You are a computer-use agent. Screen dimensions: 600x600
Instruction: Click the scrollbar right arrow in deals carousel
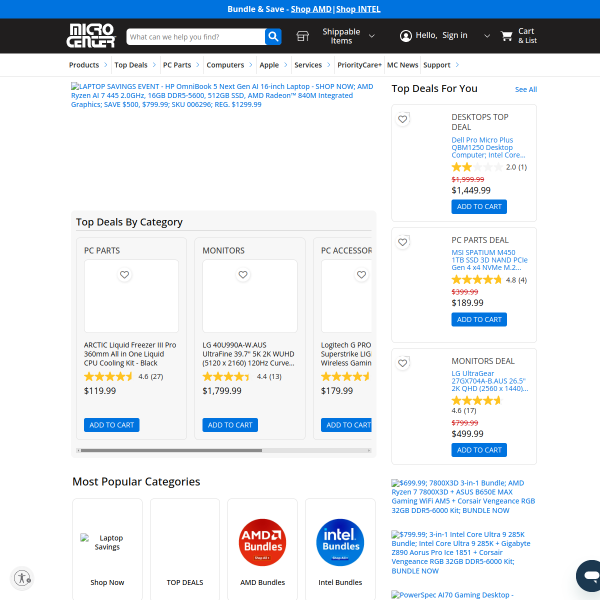369,450
